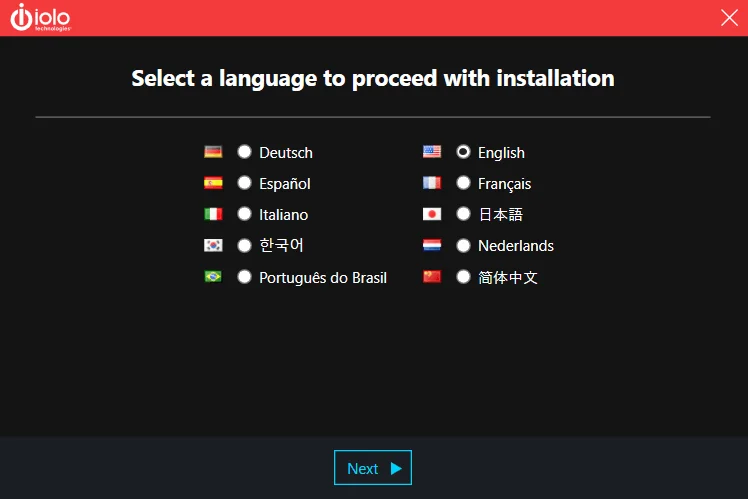Click the English language label
The image size is (748, 499).
(x=501, y=153)
